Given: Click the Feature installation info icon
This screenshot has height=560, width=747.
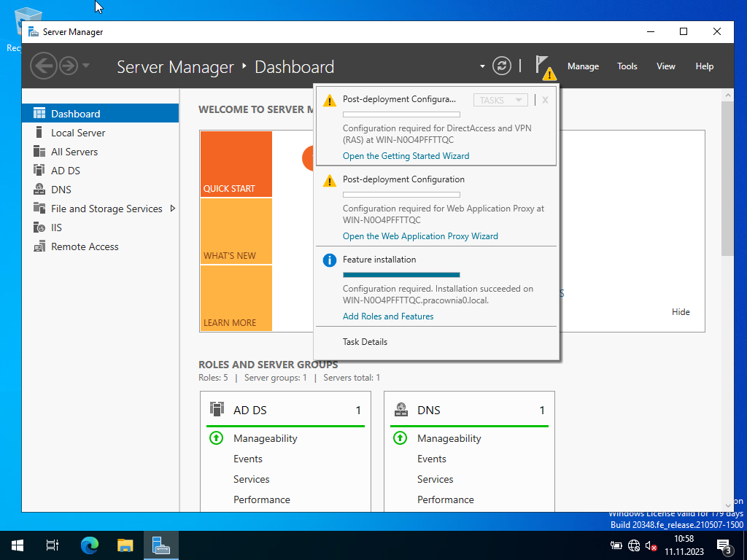Looking at the screenshot, I should coord(329,260).
